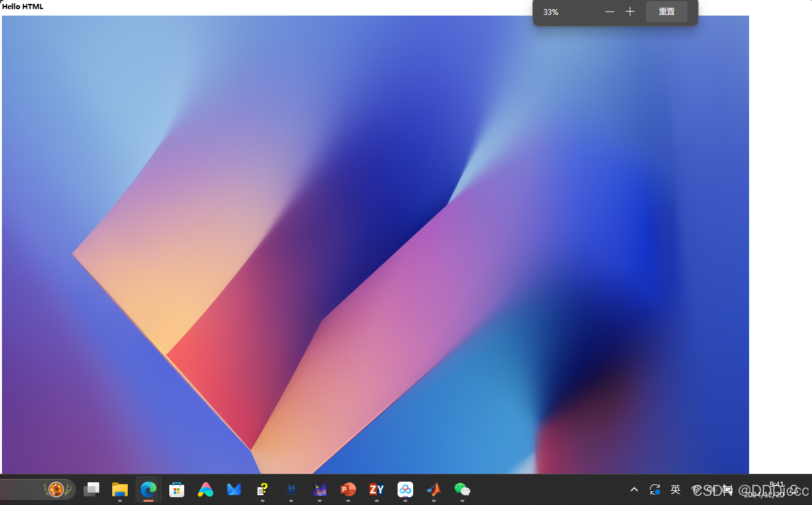Image resolution: width=812 pixels, height=505 pixels.
Task: Click the yellow question mark document icon
Action: coord(263,489)
